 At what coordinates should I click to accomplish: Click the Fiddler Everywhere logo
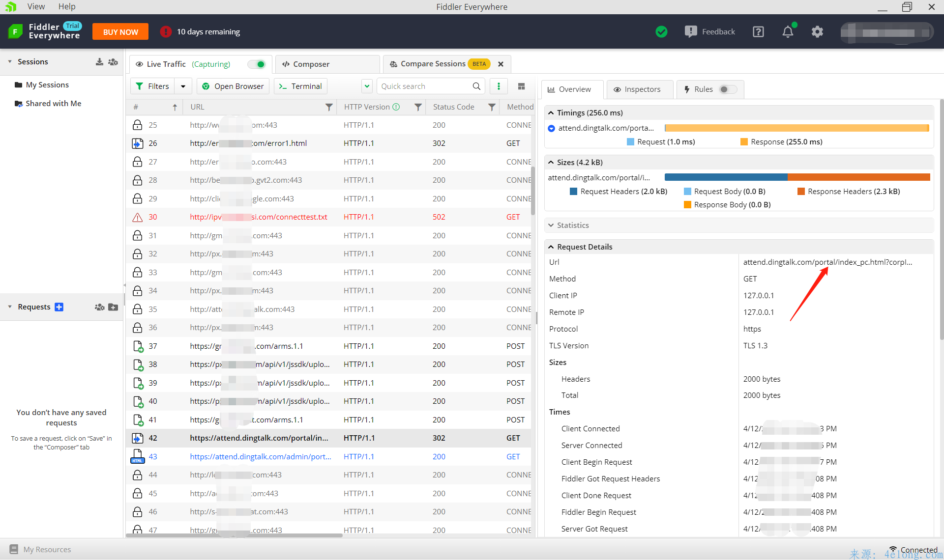click(x=15, y=32)
